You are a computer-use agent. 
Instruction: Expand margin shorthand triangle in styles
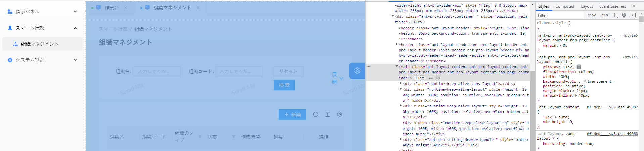(560, 45)
